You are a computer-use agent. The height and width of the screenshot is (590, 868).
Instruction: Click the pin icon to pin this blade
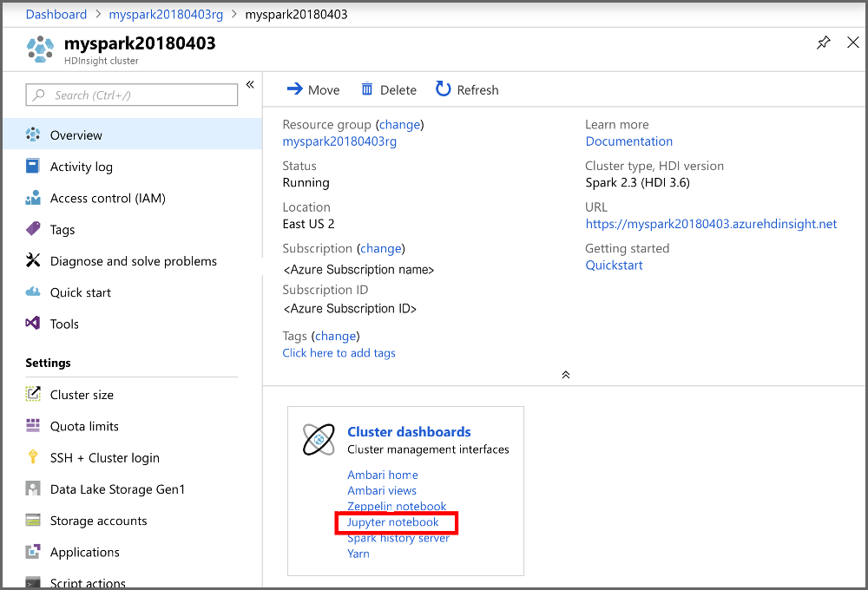pos(823,42)
